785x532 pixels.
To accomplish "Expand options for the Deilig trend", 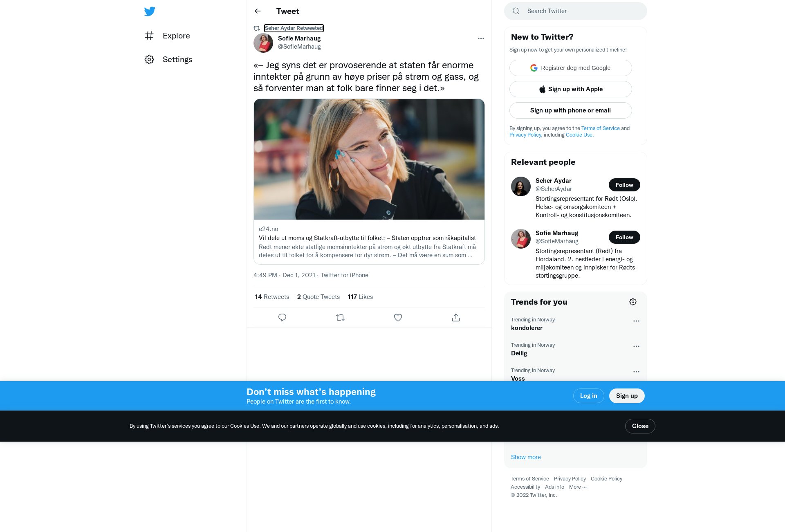I will coord(636,346).
